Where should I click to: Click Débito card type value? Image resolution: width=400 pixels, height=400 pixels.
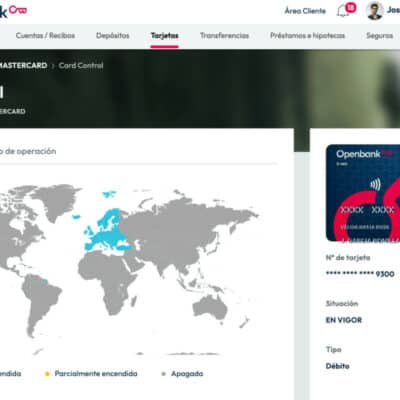pyautogui.click(x=337, y=366)
